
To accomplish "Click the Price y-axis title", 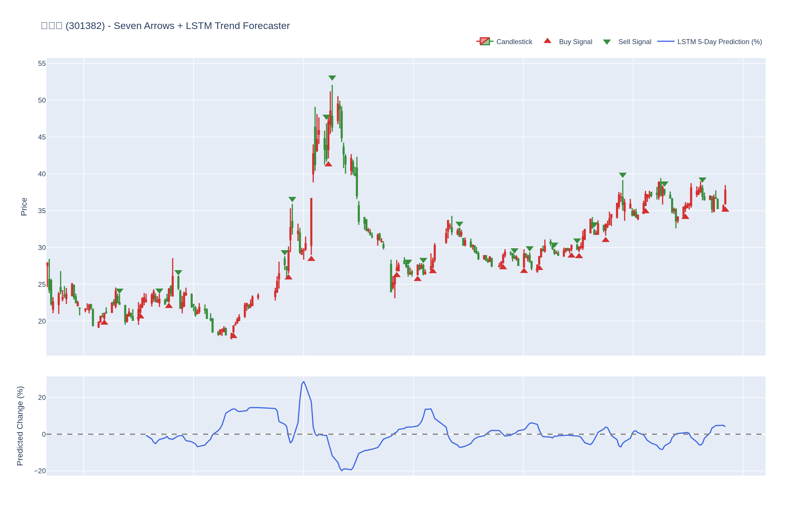I will point(24,206).
